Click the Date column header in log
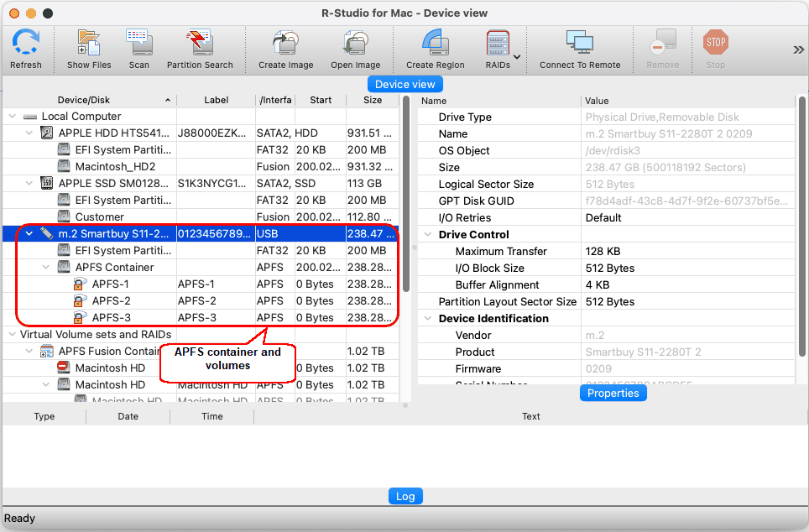Viewport: 809px width, 532px height. point(128,416)
